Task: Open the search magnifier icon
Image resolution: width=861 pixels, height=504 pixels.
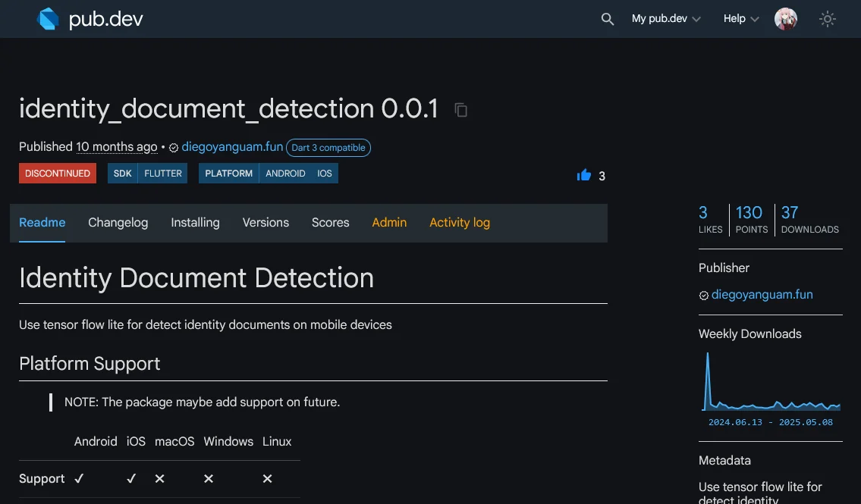Action: [x=607, y=19]
